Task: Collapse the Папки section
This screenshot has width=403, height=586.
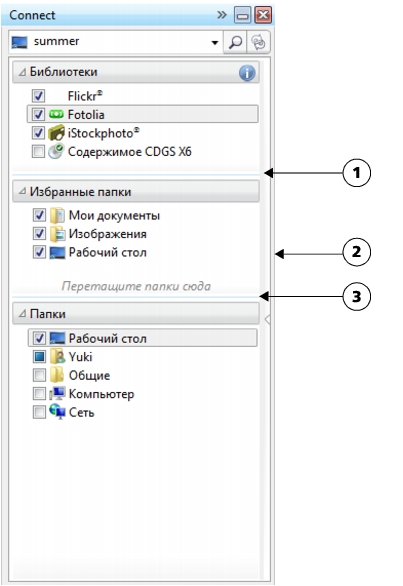Action: click(x=23, y=314)
